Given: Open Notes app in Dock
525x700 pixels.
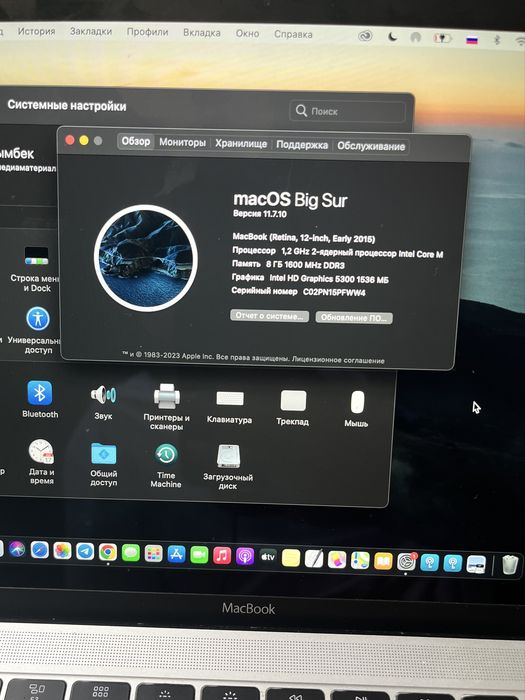Looking at the screenshot, I should [x=291, y=558].
